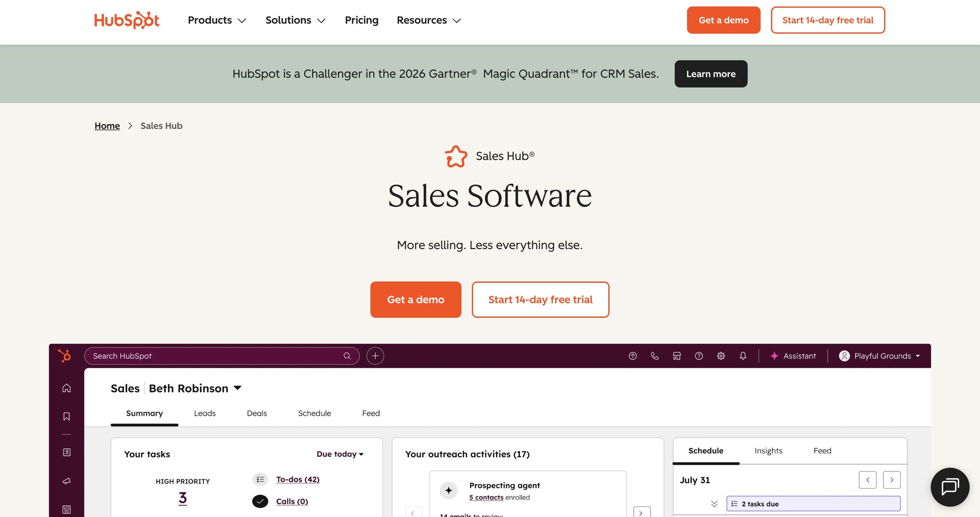Click the home icon in left sidebar

pos(66,388)
